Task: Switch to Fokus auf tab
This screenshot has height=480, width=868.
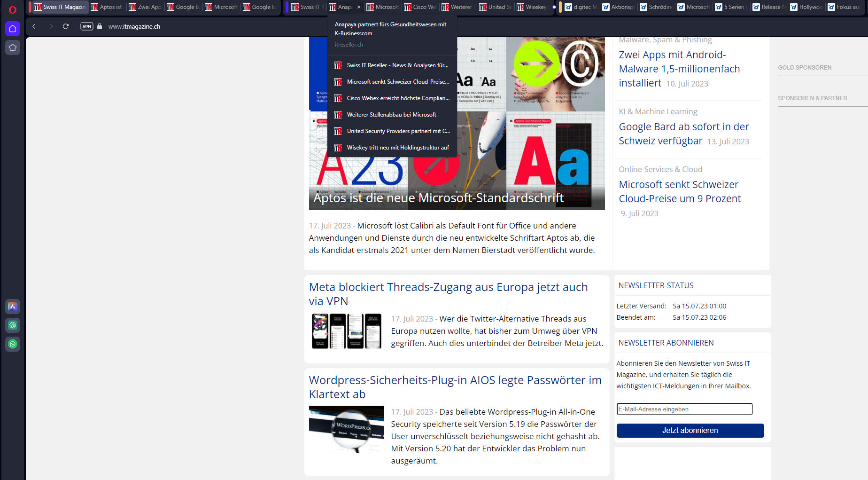Action: click(x=844, y=7)
